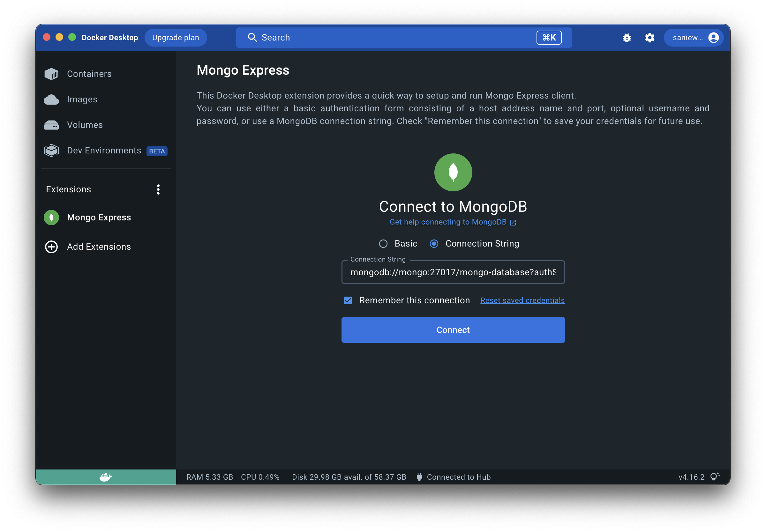766x532 pixels.
Task: Click into the Connection String field
Action: tap(453, 272)
